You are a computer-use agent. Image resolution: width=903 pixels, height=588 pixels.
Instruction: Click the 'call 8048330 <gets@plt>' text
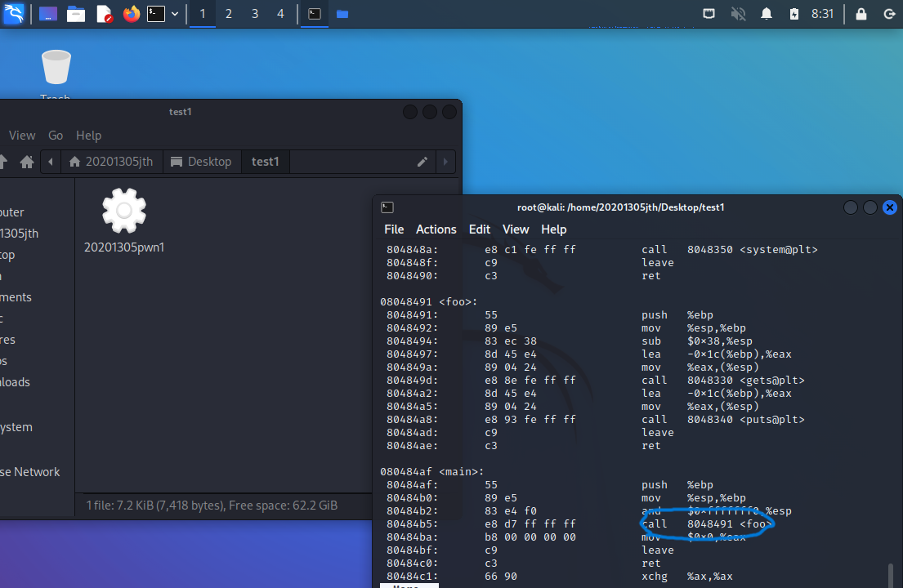tap(722, 380)
